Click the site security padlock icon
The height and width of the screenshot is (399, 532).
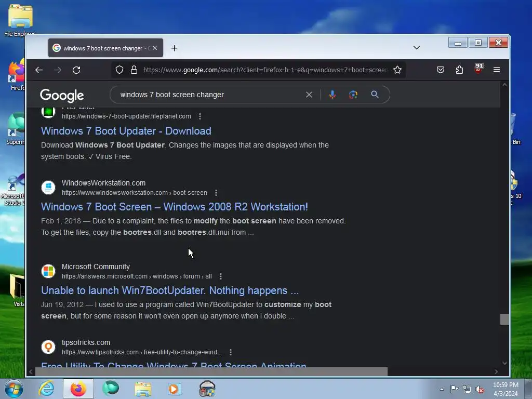pos(134,70)
